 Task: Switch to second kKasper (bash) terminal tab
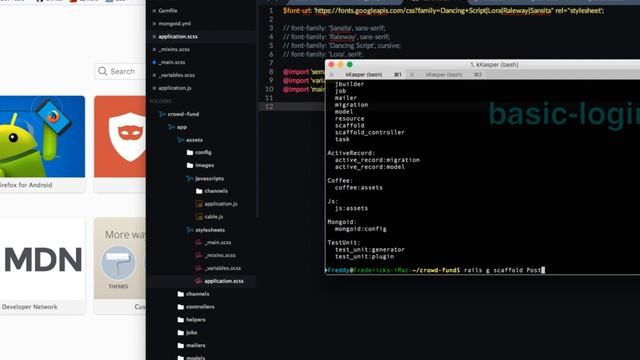coord(444,75)
